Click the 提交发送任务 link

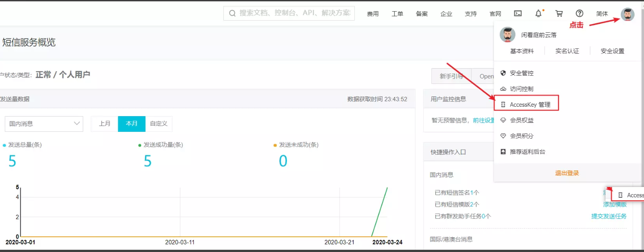coord(609,216)
